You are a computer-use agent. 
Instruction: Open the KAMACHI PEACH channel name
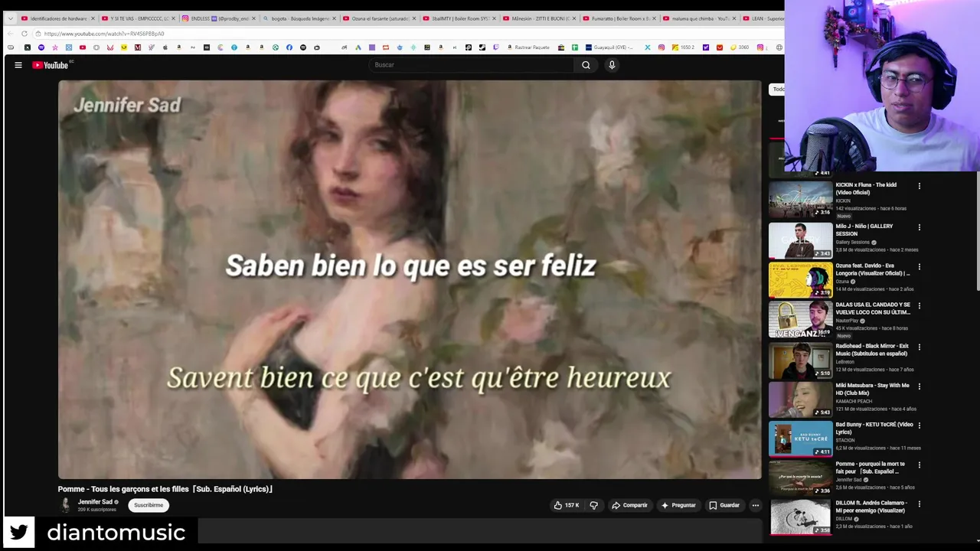854,401
